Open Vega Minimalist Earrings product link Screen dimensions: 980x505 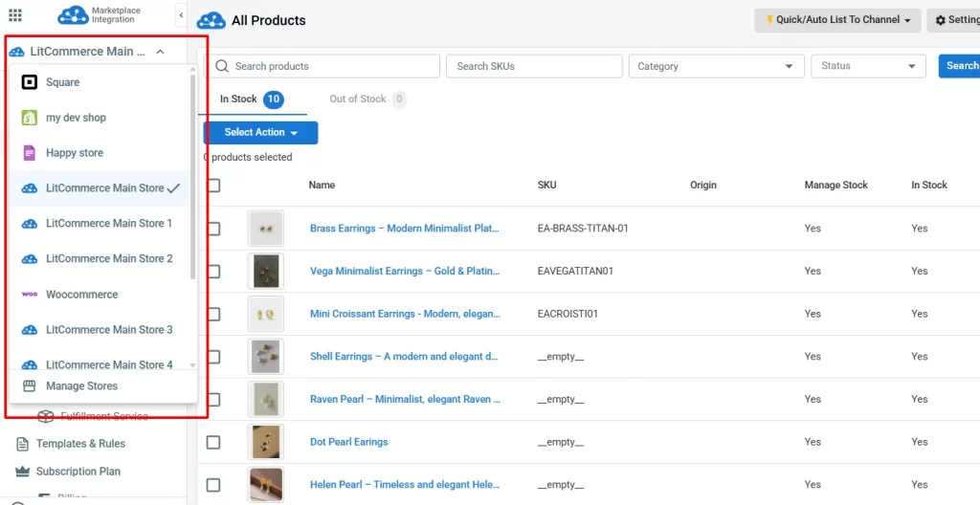405,272
